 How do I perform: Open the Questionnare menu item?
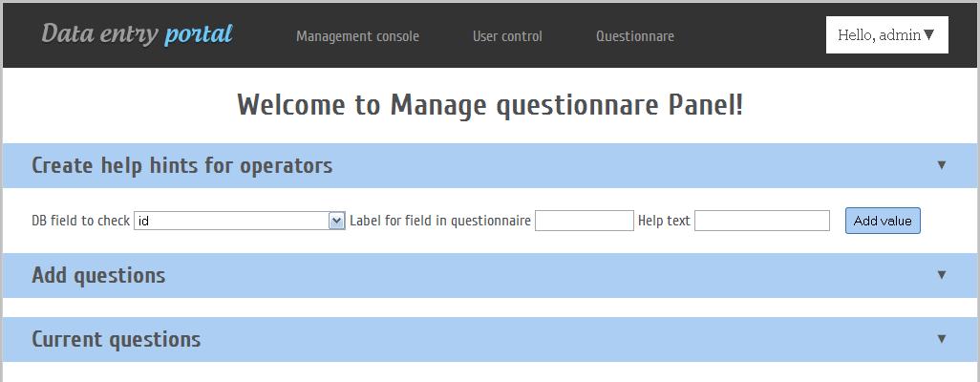coord(635,36)
